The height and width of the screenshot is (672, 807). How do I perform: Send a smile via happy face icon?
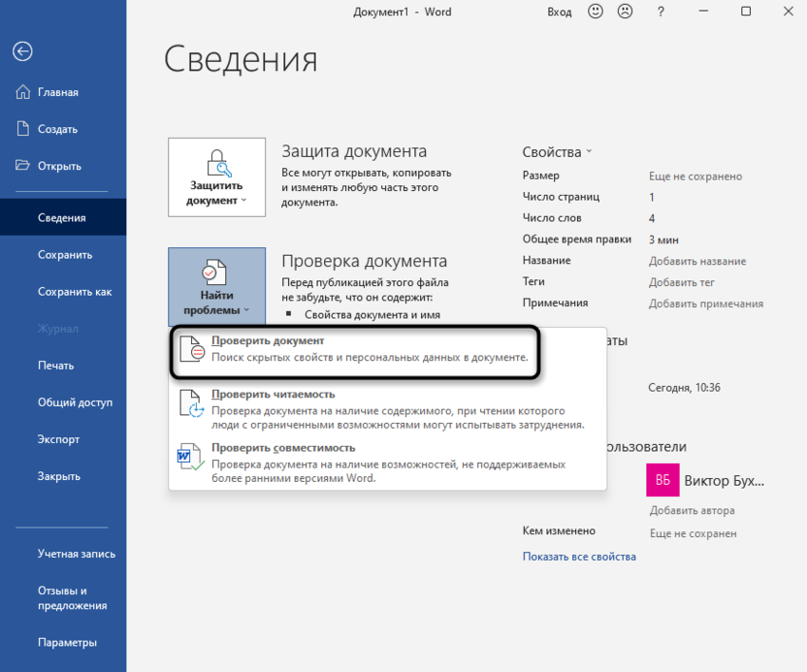596,12
